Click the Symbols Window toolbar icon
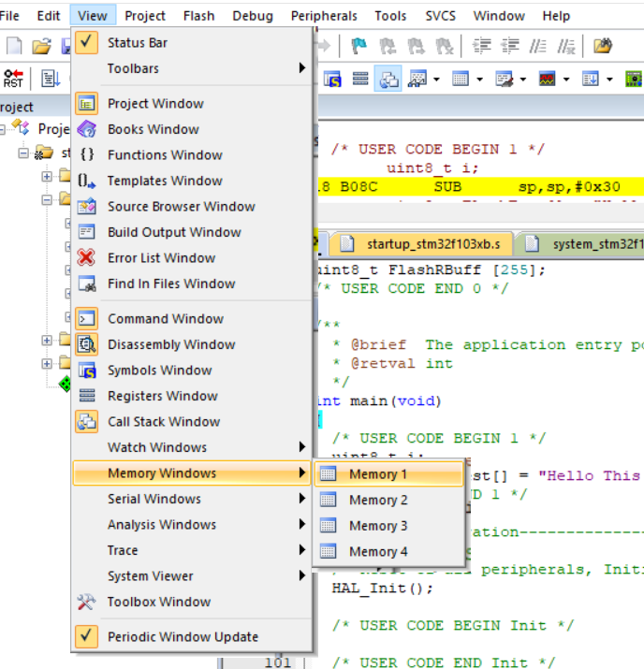The image size is (644, 669). pos(332,79)
